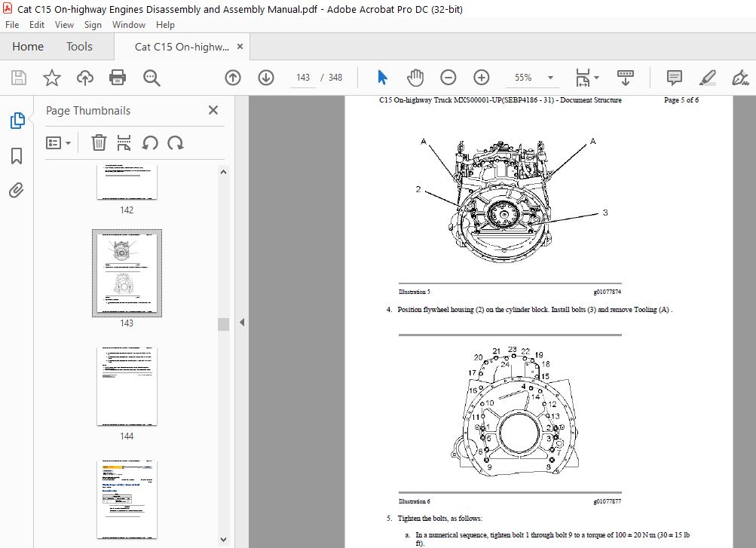Select the Highlight text tool
Screen dimensions: 756x548
[x=707, y=78]
